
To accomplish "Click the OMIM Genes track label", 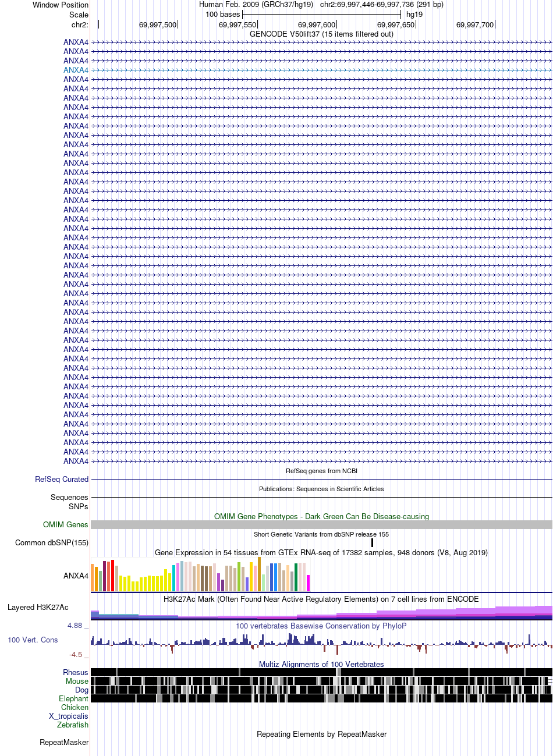I will coord(66,525).
